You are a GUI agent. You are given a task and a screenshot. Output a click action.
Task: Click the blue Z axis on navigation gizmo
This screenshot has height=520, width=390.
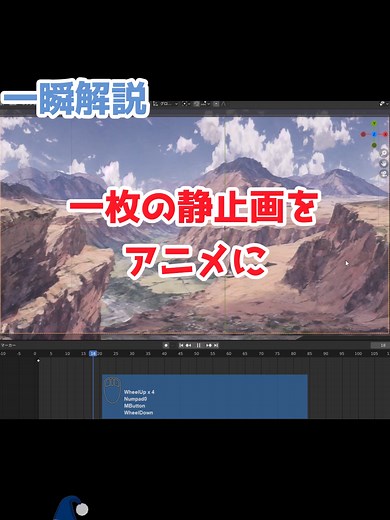pos(374,134)
